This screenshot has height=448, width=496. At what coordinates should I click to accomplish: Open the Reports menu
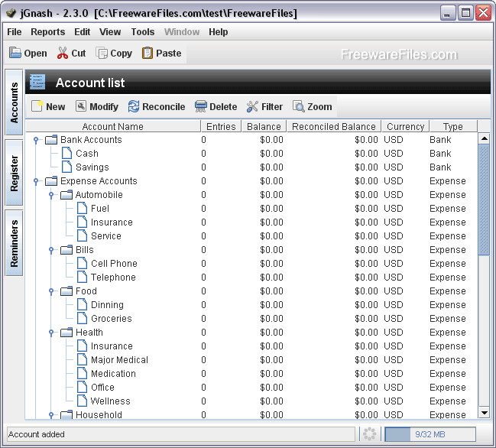(47, 31)
